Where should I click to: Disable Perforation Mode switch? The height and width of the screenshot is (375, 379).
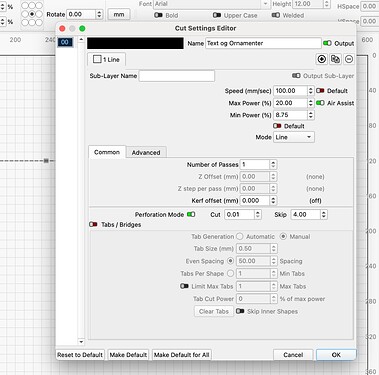point(191,214)
